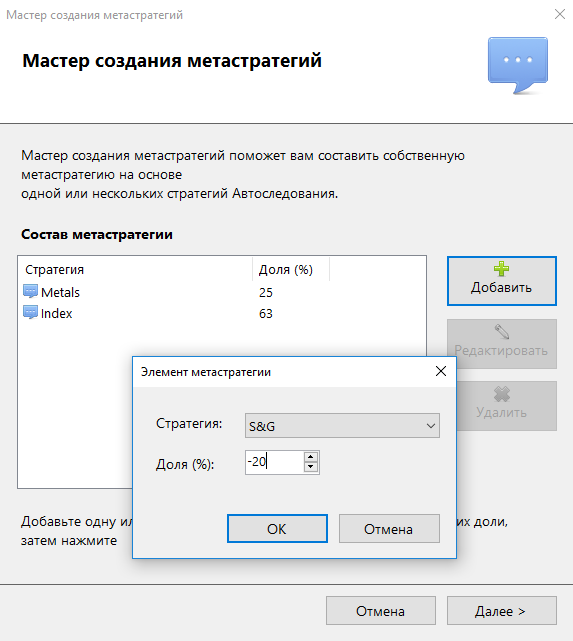Screen dimensions: 573x641
Task: Click the Удалить button with cross icon
Action: 501,406
